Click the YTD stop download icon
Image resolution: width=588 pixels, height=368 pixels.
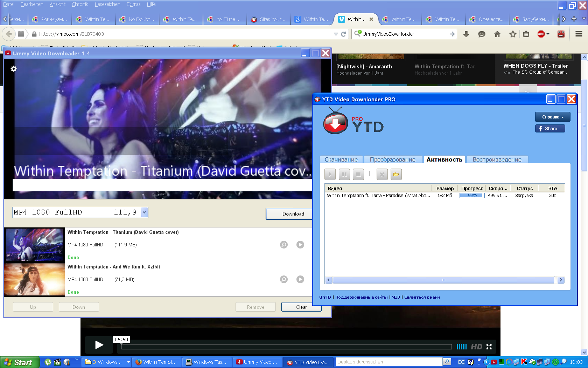(358, 174)
